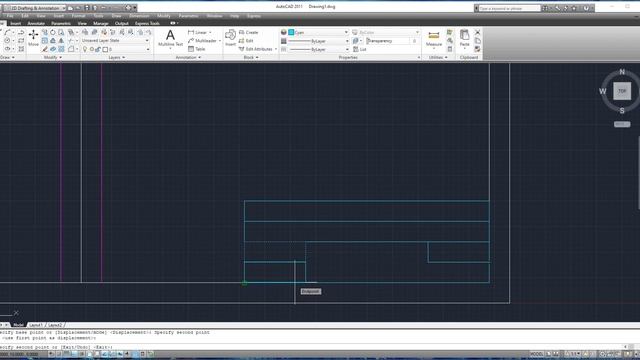Click the cyan color swatch in Properties
This screenshot has height=360, width=640.
[x=291, y=32]
